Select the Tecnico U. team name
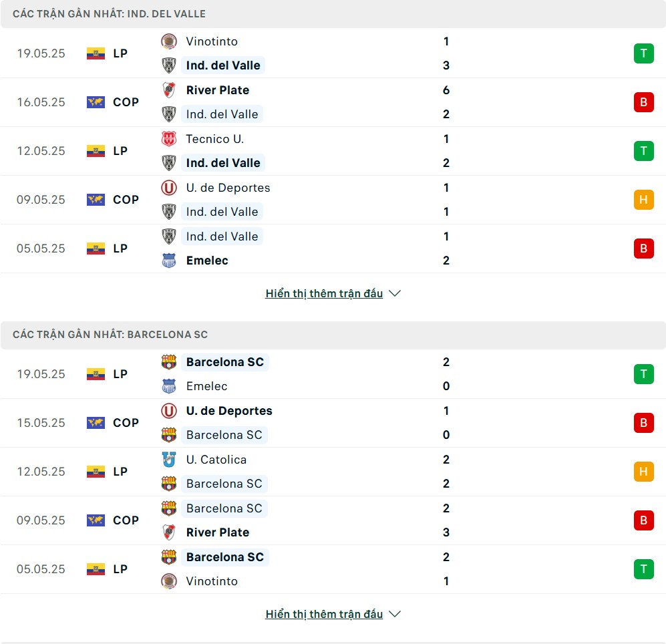The height and width of the screenshot is (644, 666). 215,139
